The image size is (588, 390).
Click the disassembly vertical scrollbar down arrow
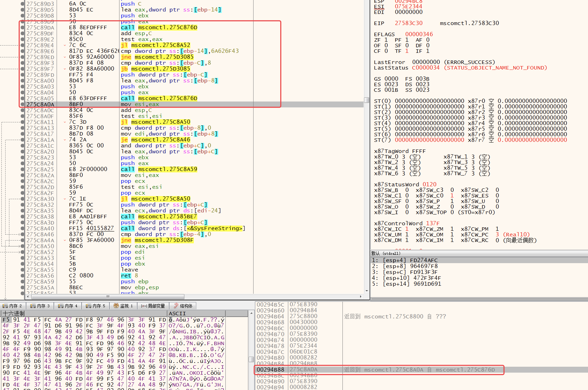(367, 291)
